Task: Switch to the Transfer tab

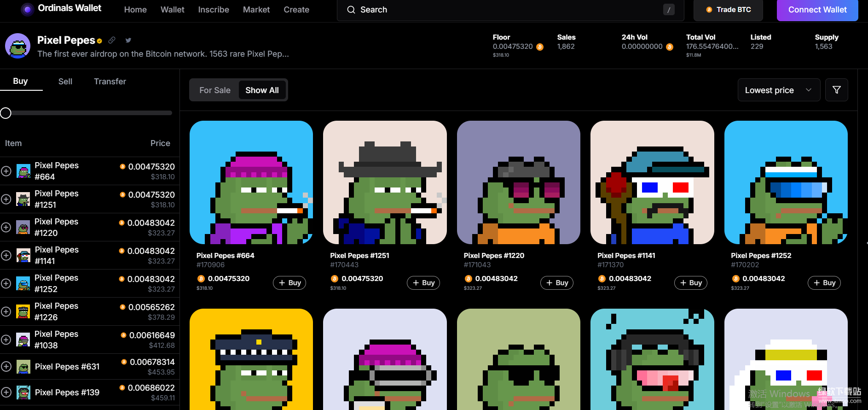Action: [x=110, y=82]
